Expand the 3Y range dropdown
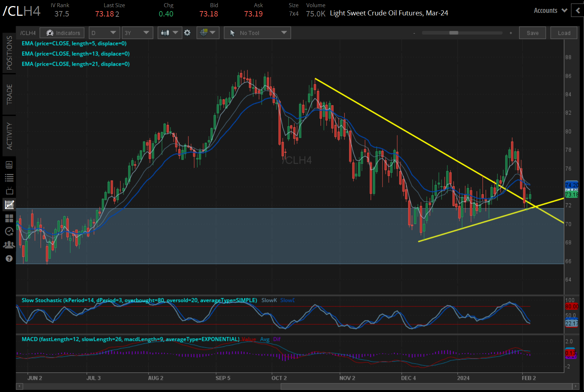The image size is (584, 392). tap(137, 33)
